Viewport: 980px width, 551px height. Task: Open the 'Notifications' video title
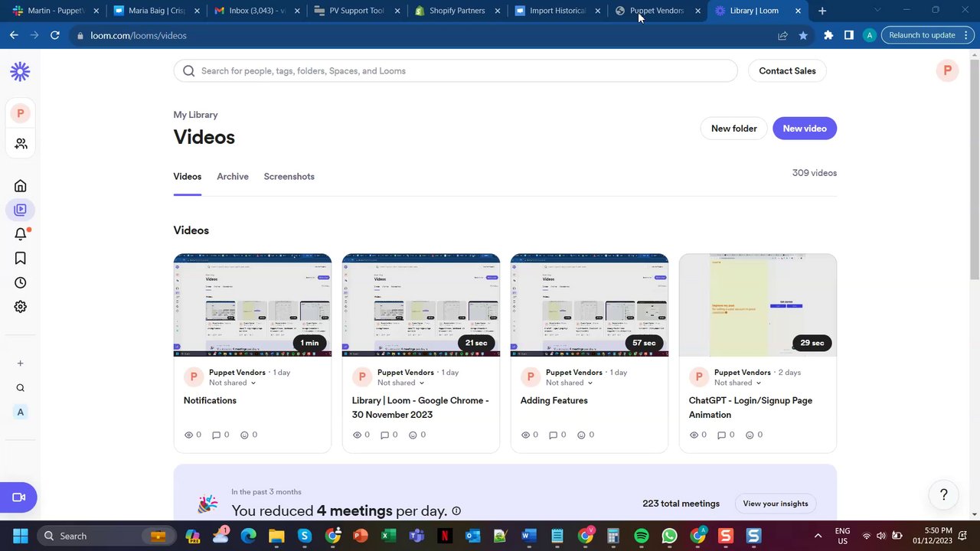click(210, 400)
